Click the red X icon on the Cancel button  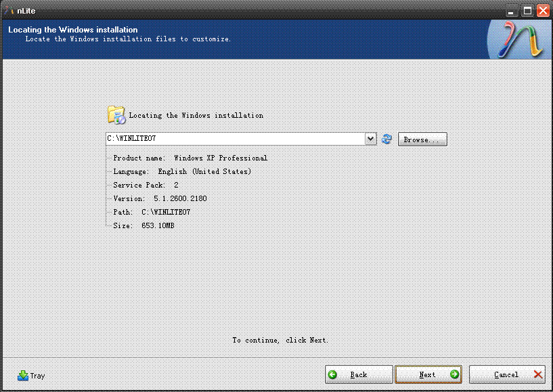pyautogui.click(x=538, y=374)
